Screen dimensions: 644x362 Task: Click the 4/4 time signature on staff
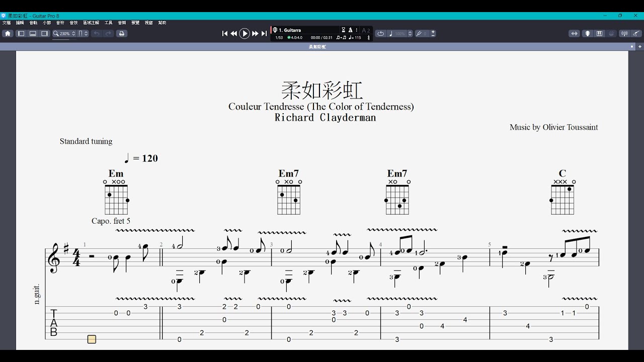[x=76, y=257]
